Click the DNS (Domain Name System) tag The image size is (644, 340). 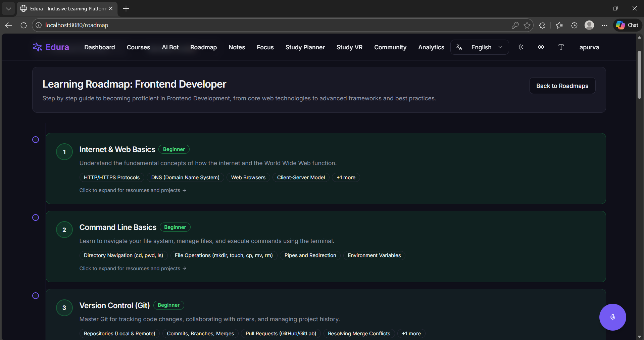point(185,178)
